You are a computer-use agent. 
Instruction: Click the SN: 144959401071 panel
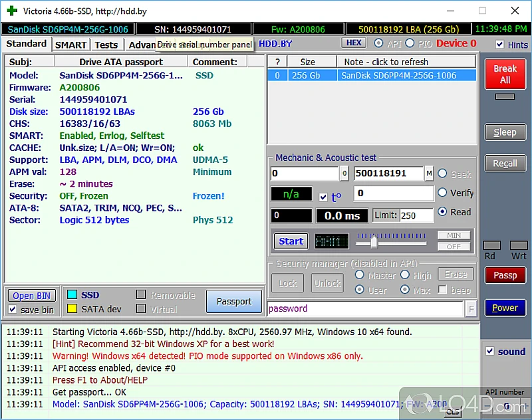pos(193,29)
